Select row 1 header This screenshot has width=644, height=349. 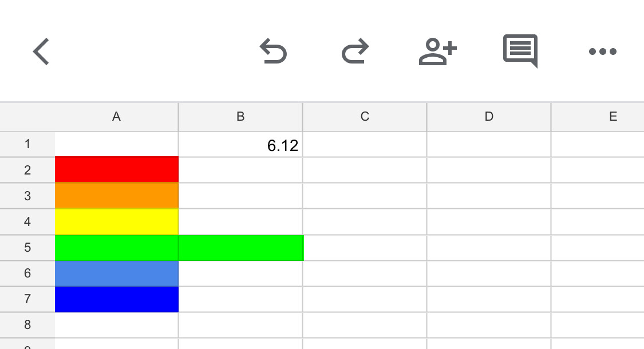(27, 144)
